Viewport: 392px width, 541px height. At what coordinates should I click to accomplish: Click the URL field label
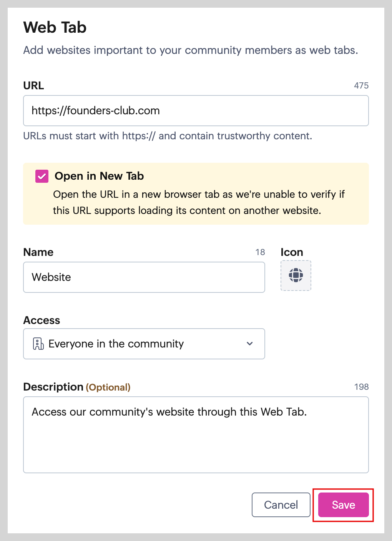tap(34, 85)
